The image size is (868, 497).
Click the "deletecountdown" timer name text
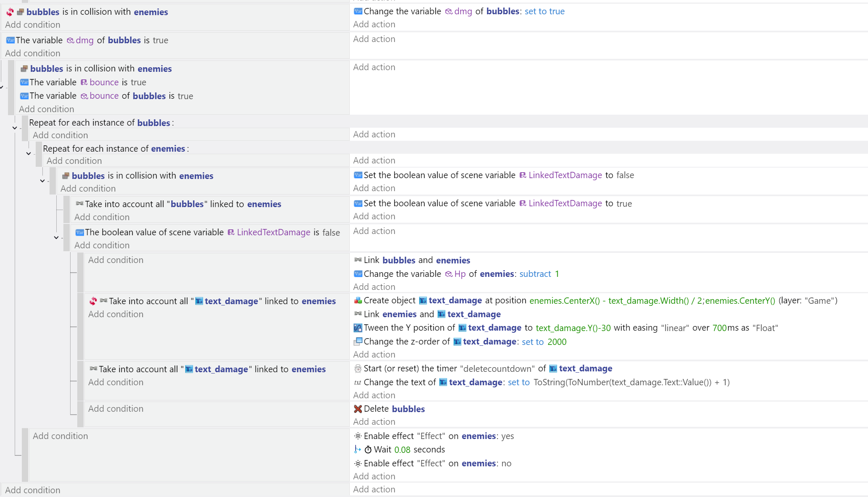pos(498,368)
